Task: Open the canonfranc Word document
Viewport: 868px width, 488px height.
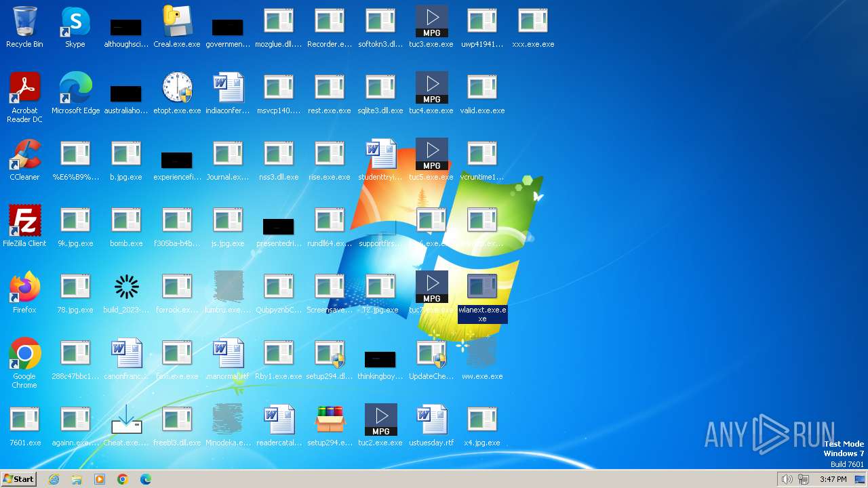Action: pos(126,354)
